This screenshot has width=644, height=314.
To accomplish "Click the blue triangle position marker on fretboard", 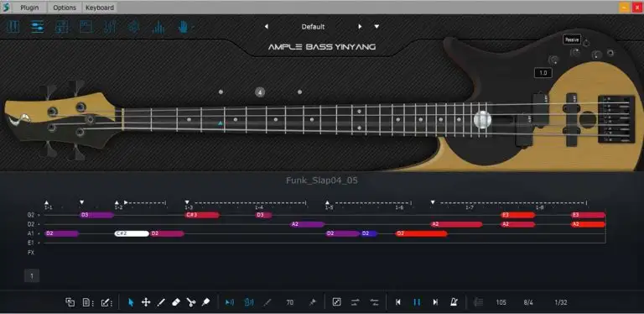I will (221, 123).
